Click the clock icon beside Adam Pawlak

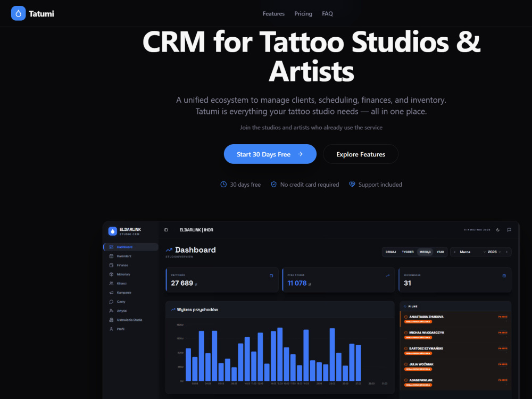point(406,380)
